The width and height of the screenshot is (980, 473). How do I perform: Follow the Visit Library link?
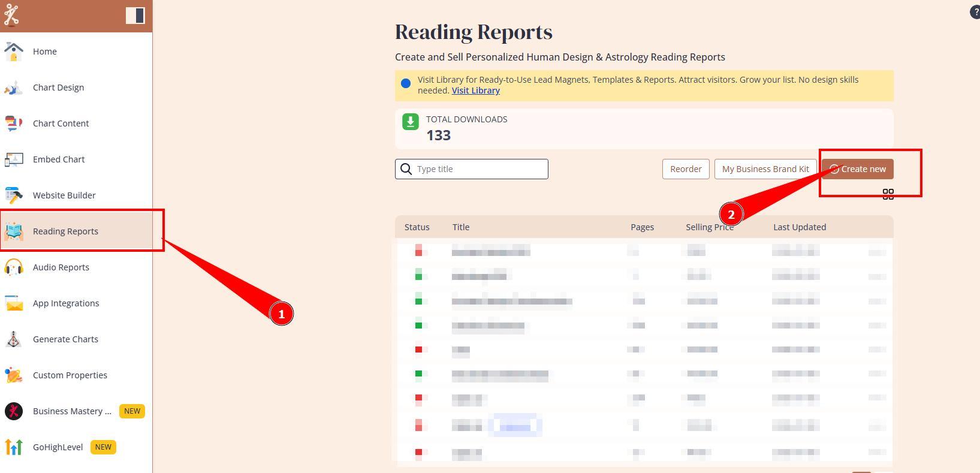[x=475, y=91]
